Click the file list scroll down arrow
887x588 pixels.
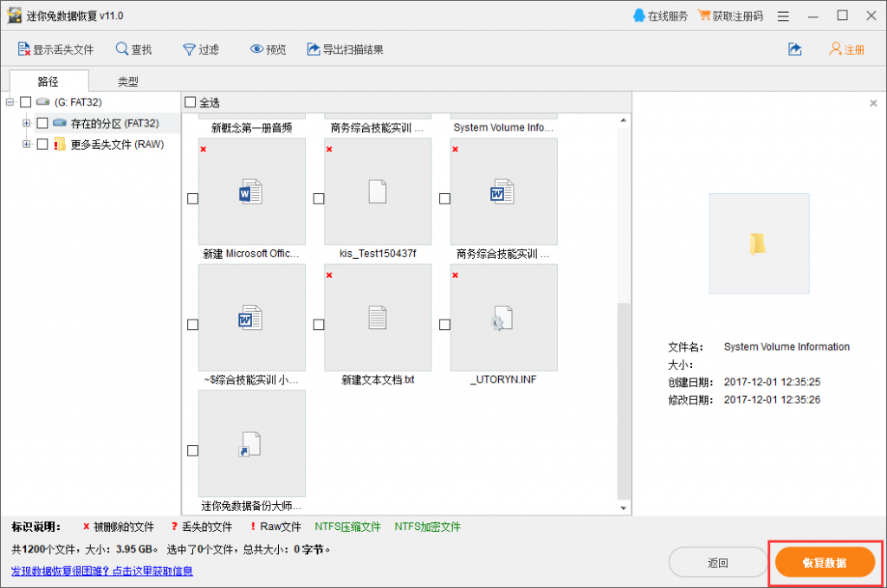(624, 507)
